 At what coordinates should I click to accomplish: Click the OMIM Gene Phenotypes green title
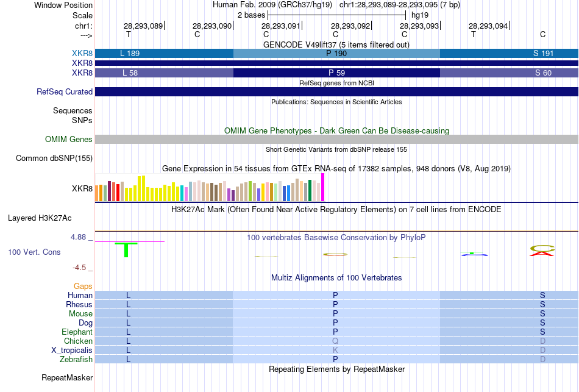pos(336,131)
